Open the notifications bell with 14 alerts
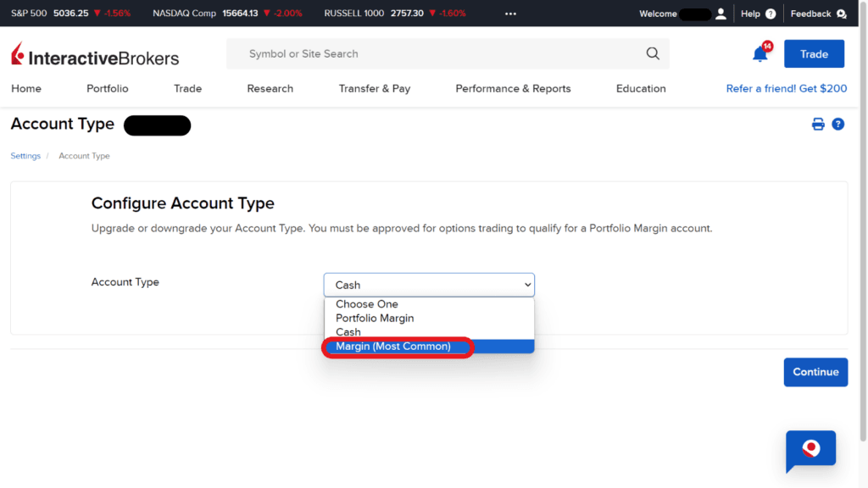This screenshot has width=868, height=488. click(760, 52)
